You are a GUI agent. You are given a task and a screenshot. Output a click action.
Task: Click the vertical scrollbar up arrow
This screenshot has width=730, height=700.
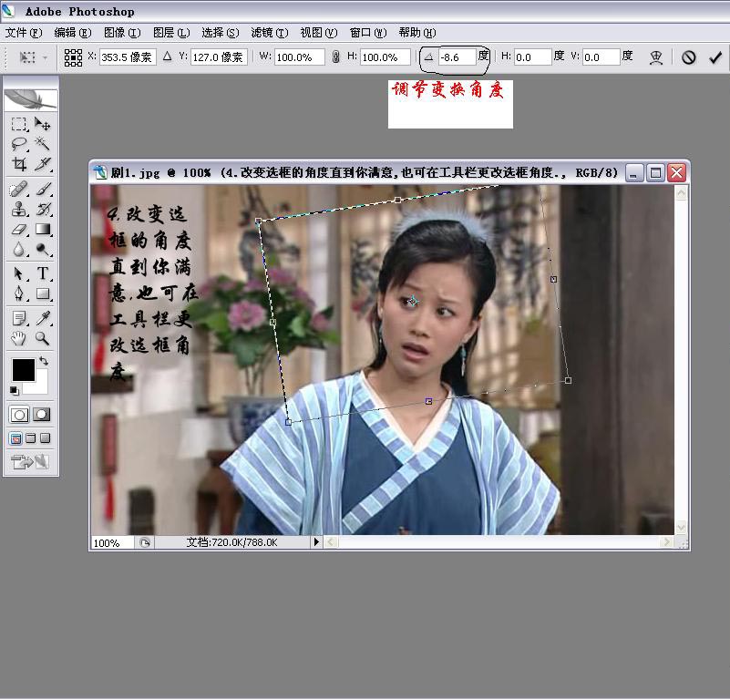681,193
